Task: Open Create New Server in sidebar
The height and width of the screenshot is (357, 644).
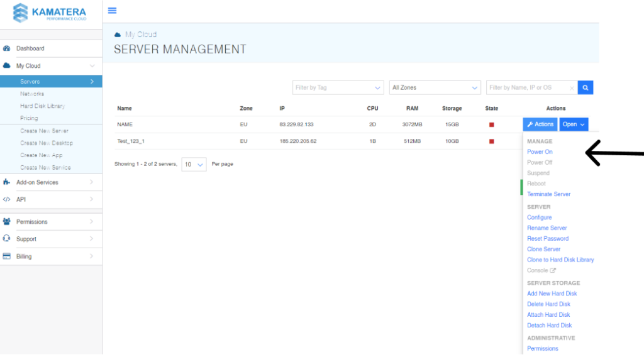Action: (x=44, y=131)
